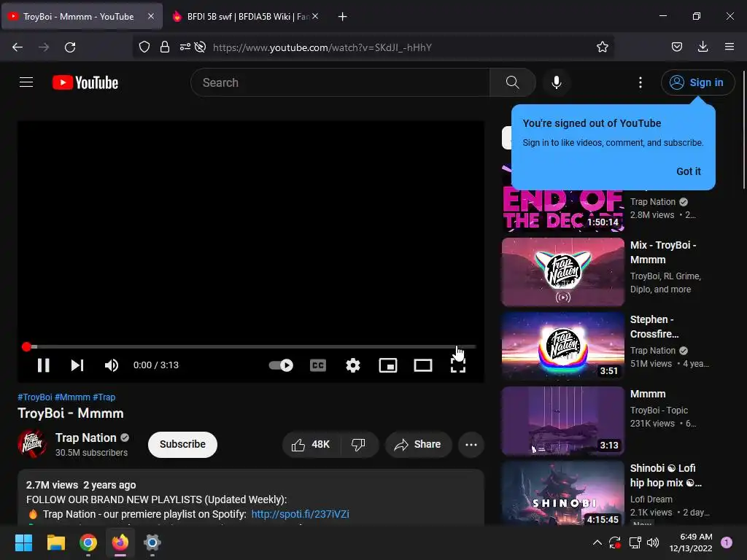Open the #Mmmm hashtag link
747x560 pixels.
click(x=72, y=397)
